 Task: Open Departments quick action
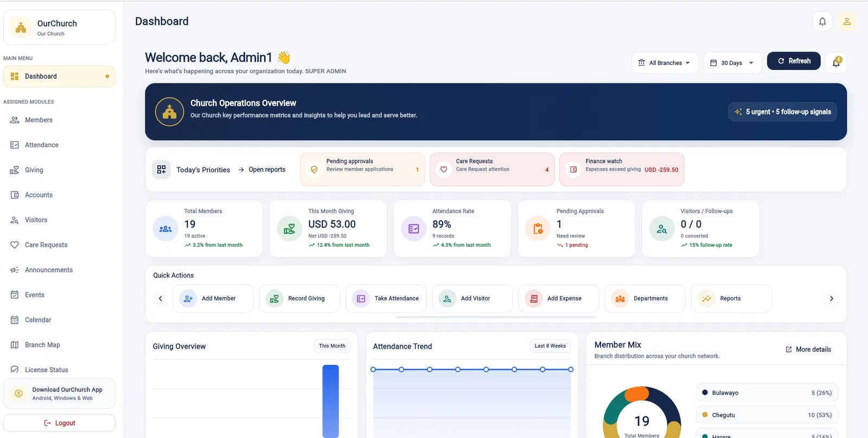pyautogui.click(x=645, y=299)
